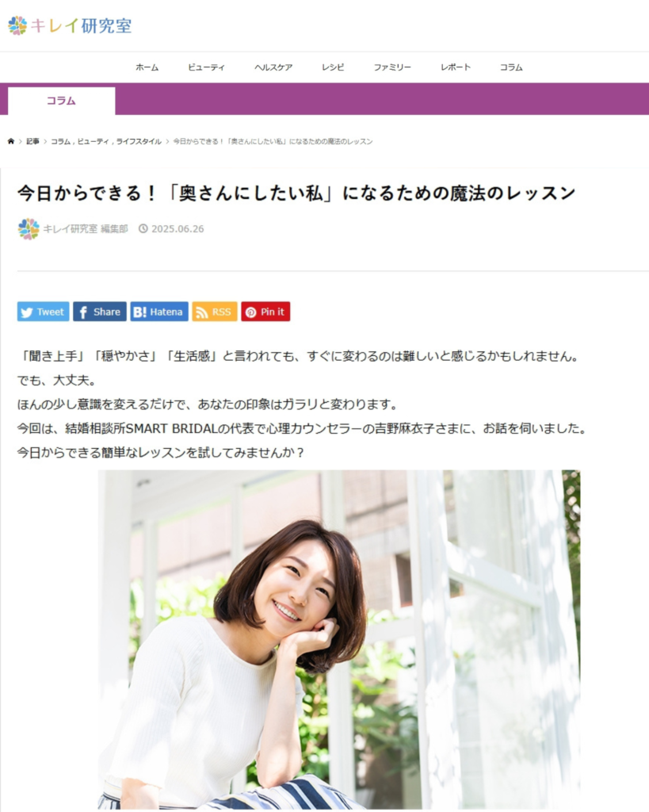This screenshot has height=812, width=649.
Task: Open the ホーム menu item
Action: 147,67
